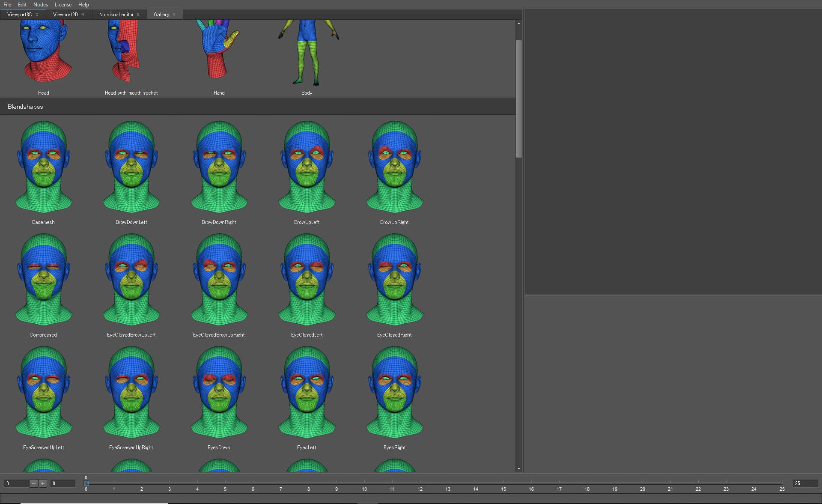This screenshot has height=504, width=822.
Task: Focus the timeline end frame field showing 25
Action: pos(805,483)
